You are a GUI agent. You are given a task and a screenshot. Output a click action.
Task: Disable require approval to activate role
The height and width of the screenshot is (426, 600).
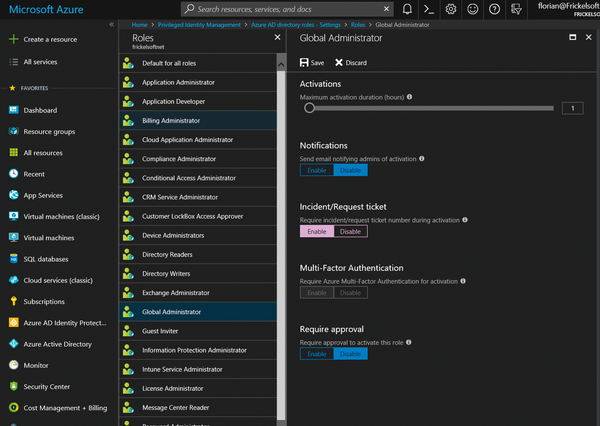pos(351,354)
